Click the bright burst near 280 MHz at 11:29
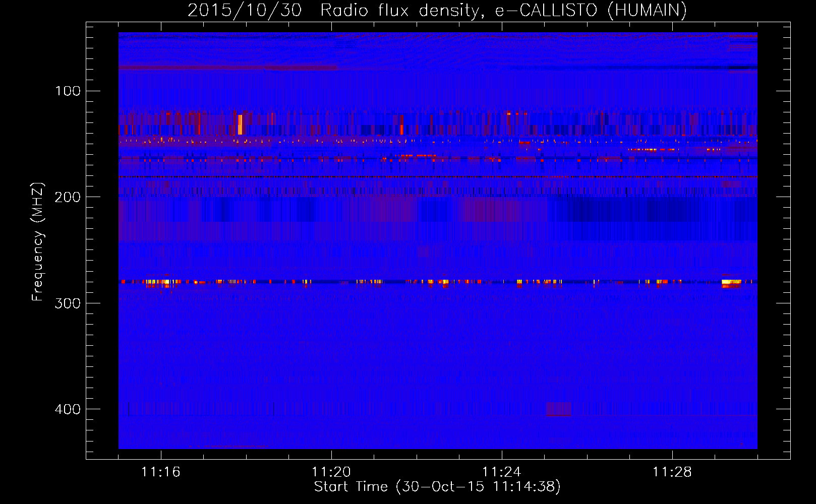816x504 pixels. click(731, 283)
